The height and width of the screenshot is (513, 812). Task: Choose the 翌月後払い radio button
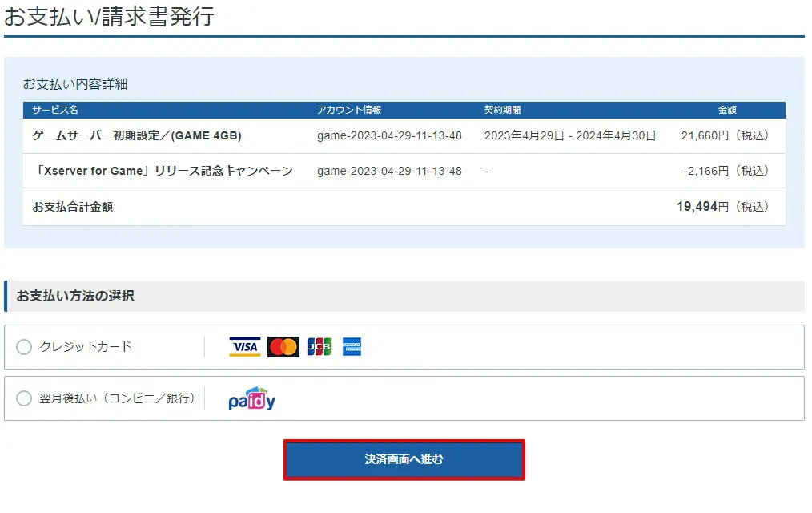pos(24,398)
